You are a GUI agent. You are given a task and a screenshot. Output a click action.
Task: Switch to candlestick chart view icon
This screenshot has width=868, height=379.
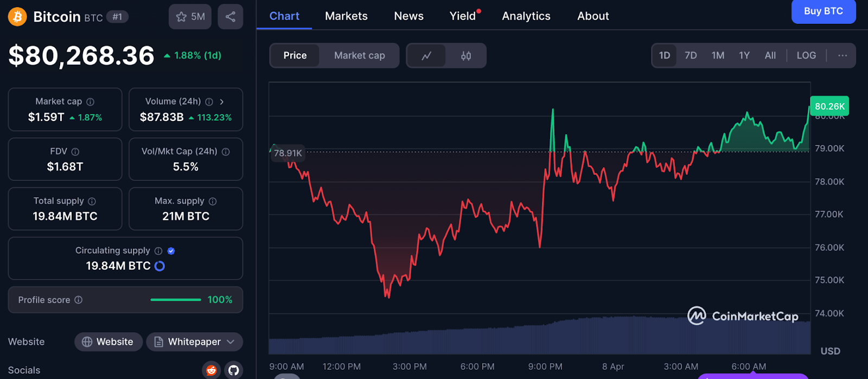coord(465,56)
